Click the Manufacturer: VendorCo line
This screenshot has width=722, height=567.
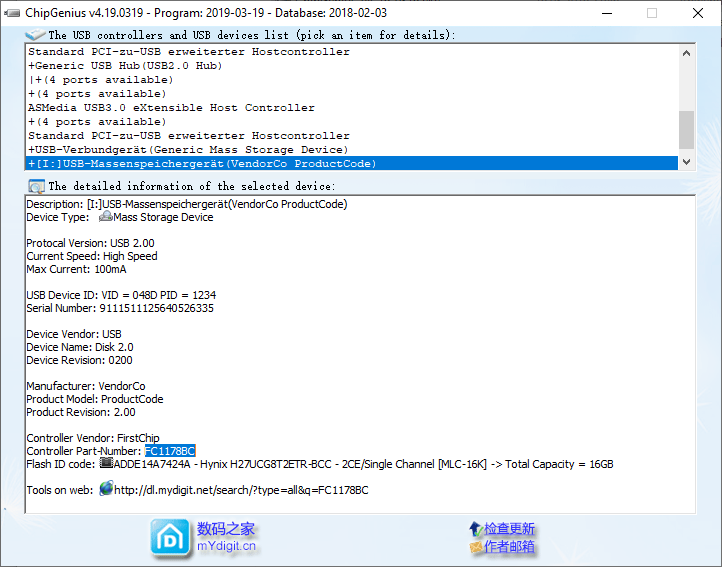click(86, 386)
